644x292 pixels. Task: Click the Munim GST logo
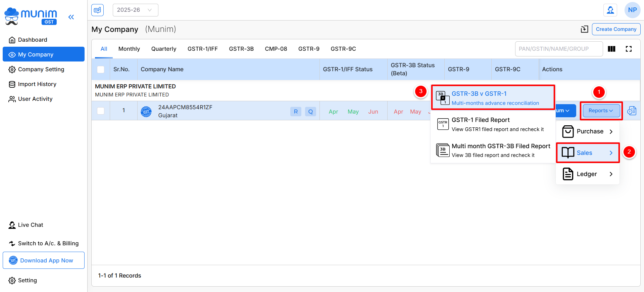(x=31, y=16)
